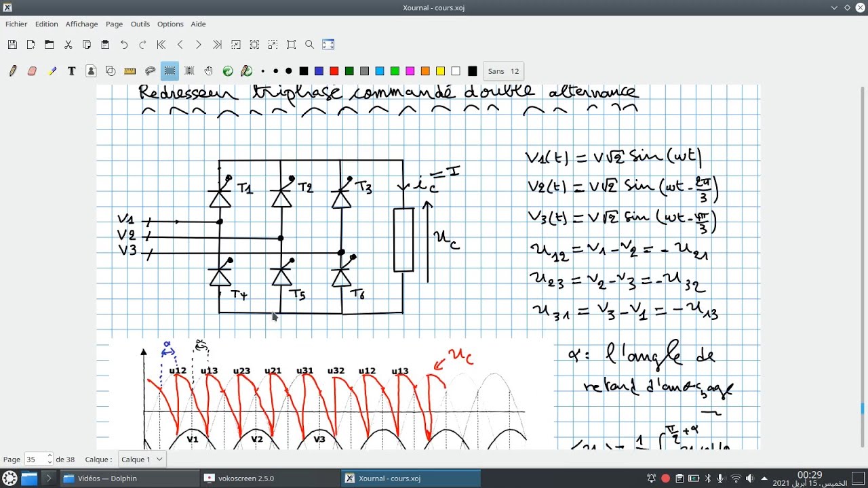Jump to the first page
This screenshot has width=868, height=488.
161,45
